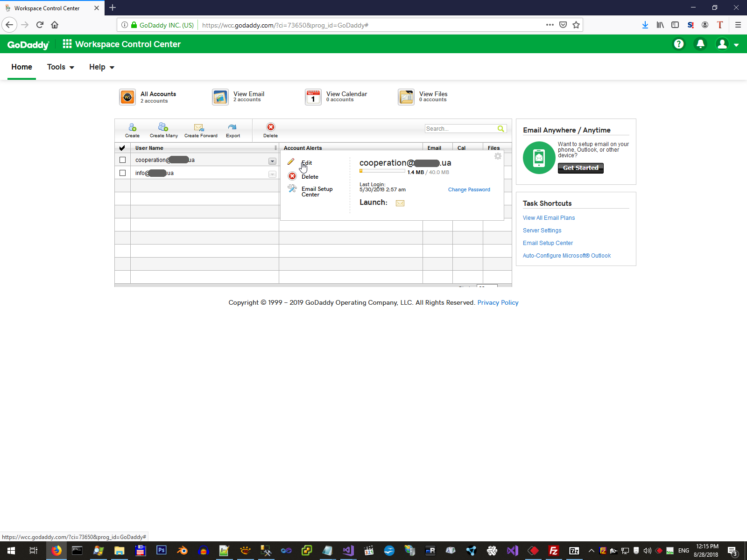
Task: Open the Privacy Policy link
Action: click(x=498, y=302)
